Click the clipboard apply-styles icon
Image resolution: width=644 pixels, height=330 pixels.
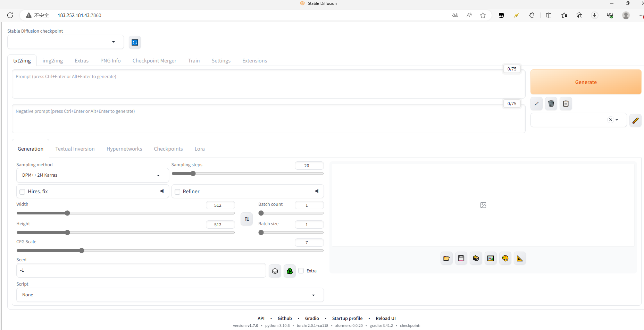(x=566, y=103)
